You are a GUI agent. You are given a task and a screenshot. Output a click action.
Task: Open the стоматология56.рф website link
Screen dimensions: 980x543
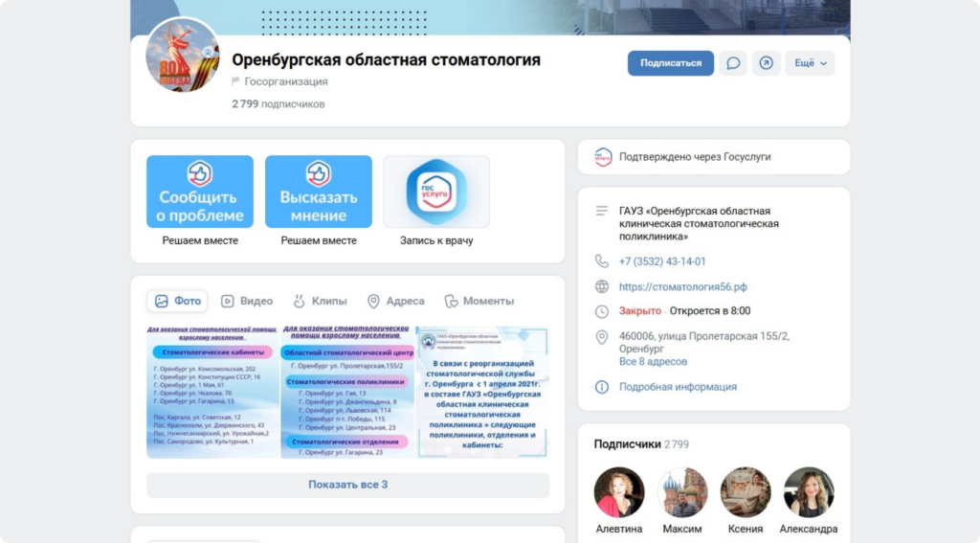pos(682,287)
